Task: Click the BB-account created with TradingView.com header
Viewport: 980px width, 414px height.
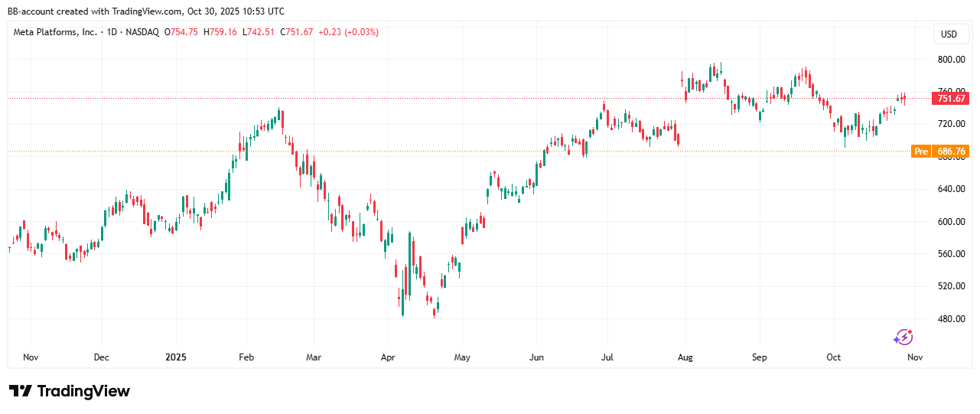Action: pos(145,11)
